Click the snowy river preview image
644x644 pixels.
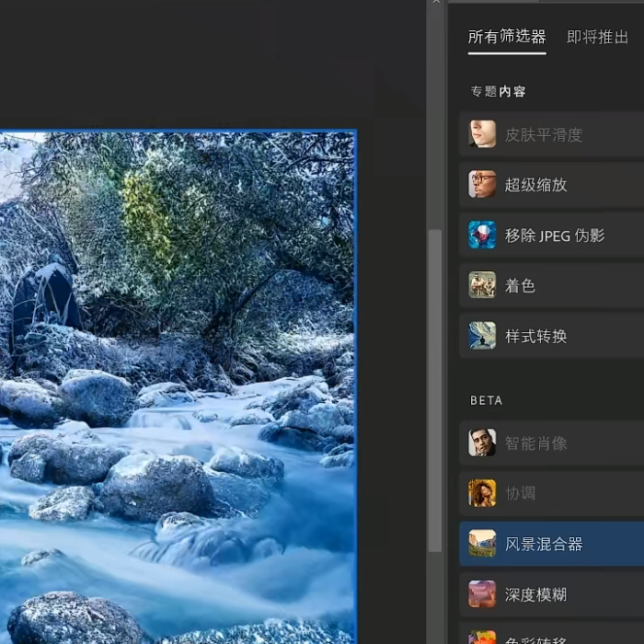178,387
